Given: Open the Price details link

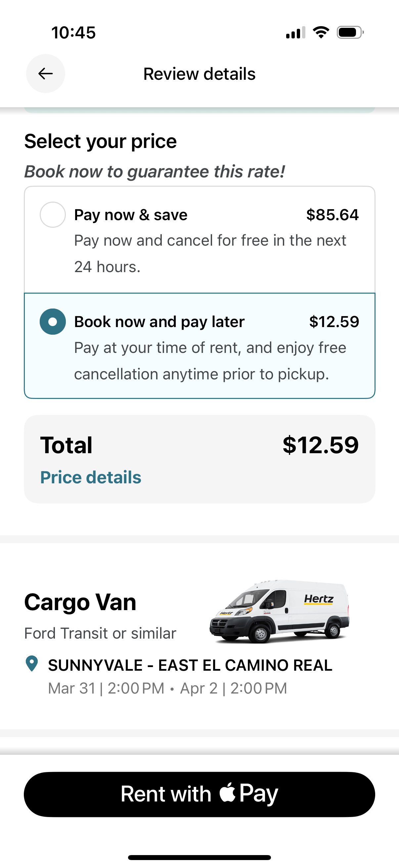Looking at the screenshot, I should (x=91, y=477).
